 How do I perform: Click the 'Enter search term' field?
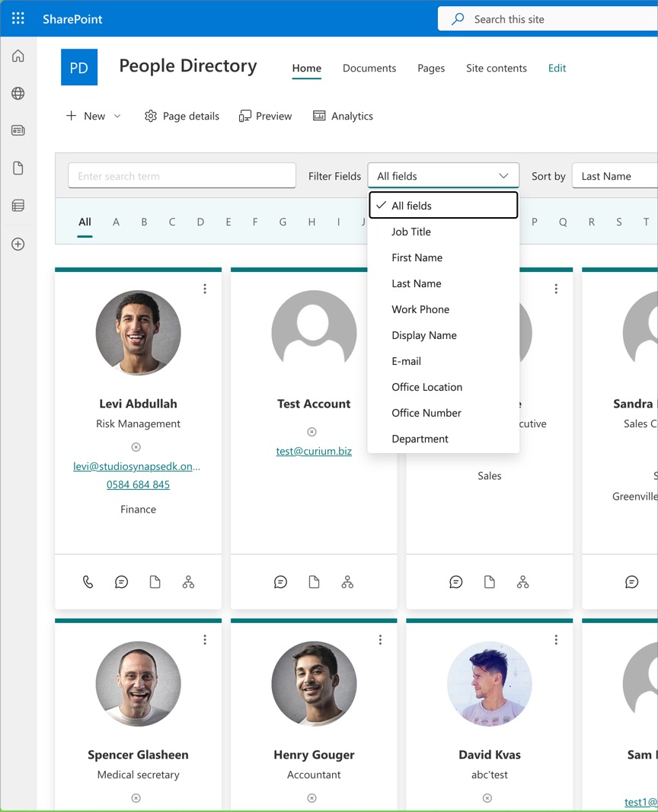point(182,176)
